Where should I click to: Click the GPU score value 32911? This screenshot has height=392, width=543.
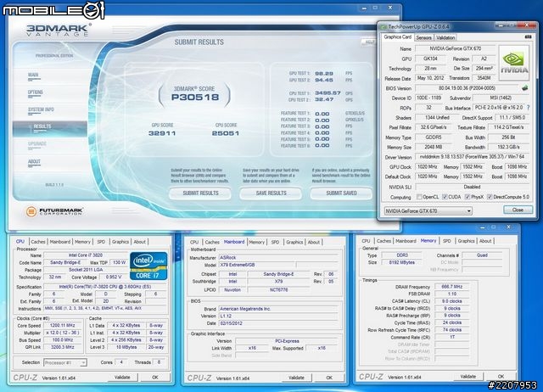(162, 133)
